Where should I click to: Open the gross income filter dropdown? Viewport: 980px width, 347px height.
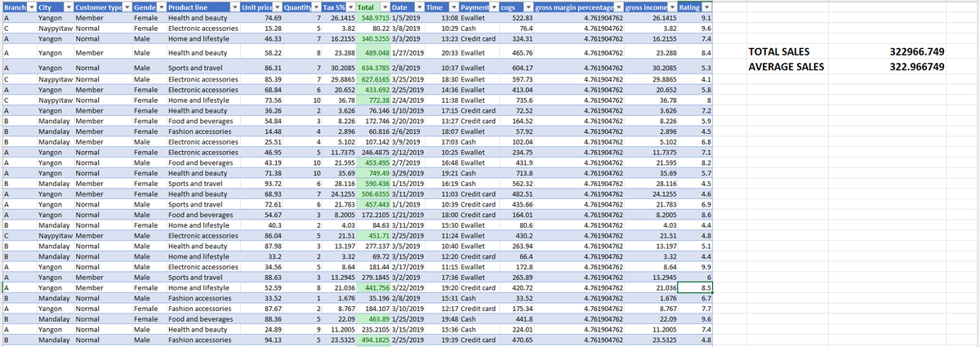point(671,7)
